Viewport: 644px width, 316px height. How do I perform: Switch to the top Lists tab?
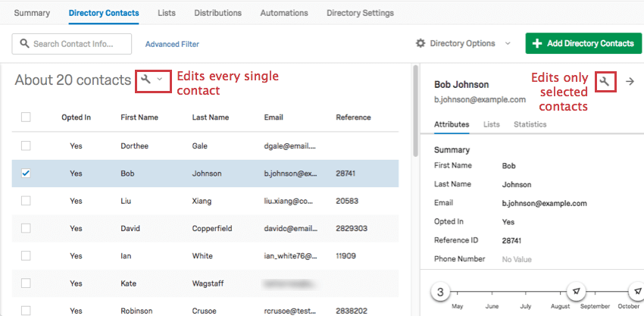[x=167, y=13]
